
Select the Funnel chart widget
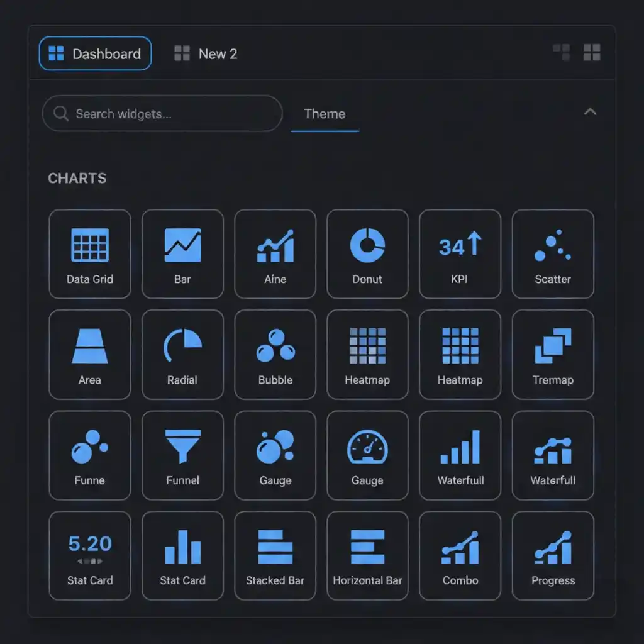click(x=182, y=454)
